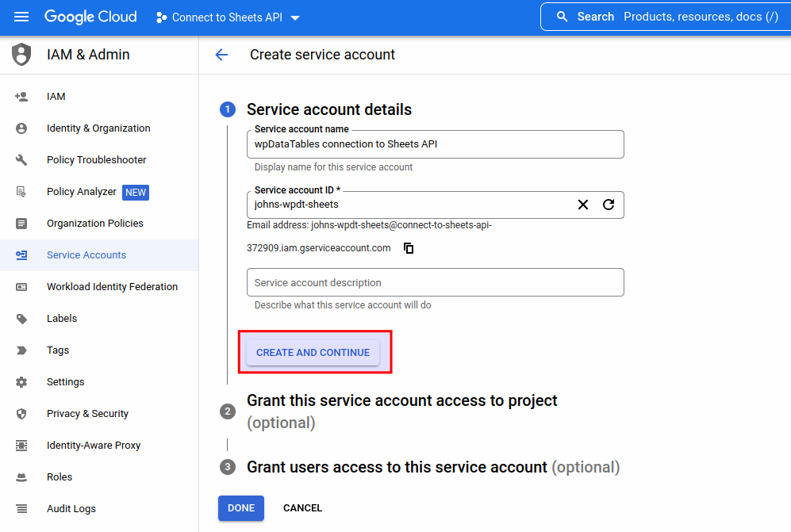Open Policy Analyzer
The width and height of the screenshot is (791, 532).
coord(81,192)
